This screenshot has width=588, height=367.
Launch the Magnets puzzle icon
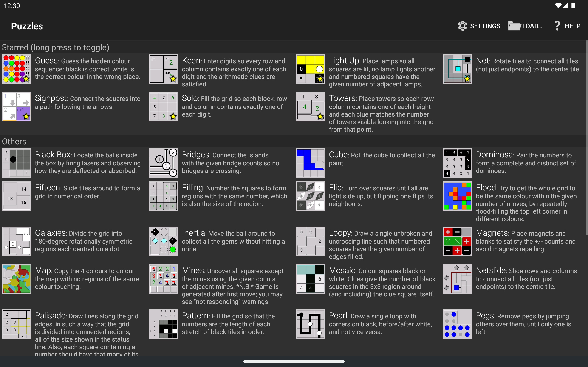point(457,241)
